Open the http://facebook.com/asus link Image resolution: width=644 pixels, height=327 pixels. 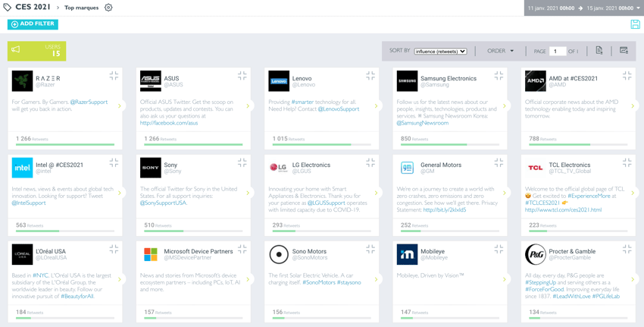click(x=169, y=123)
